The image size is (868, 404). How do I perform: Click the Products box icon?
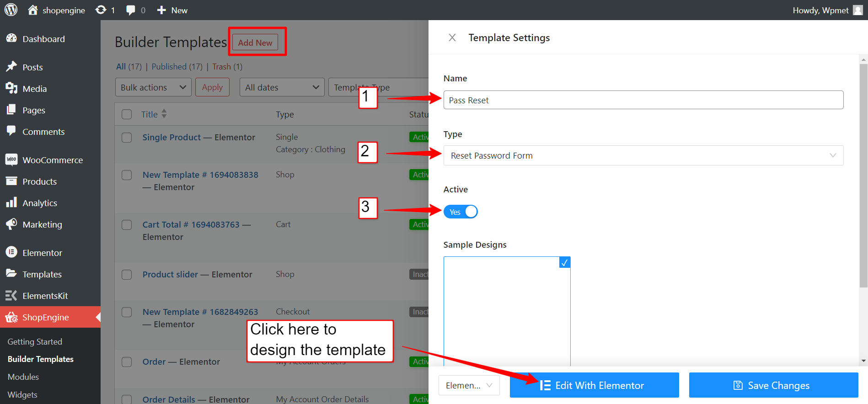[x=11, y=181]
